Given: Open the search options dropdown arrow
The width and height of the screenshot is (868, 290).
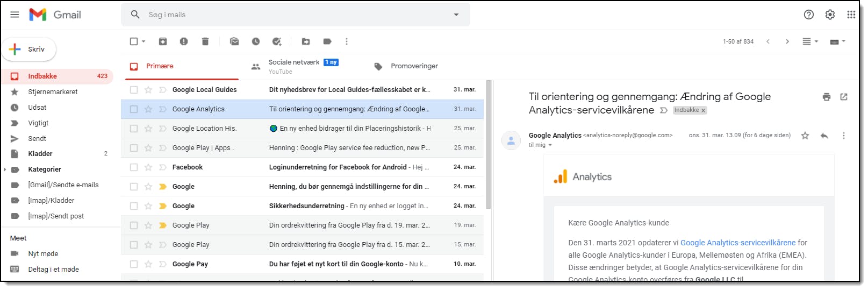Looking at the screenshot, I should coord(456,15).
